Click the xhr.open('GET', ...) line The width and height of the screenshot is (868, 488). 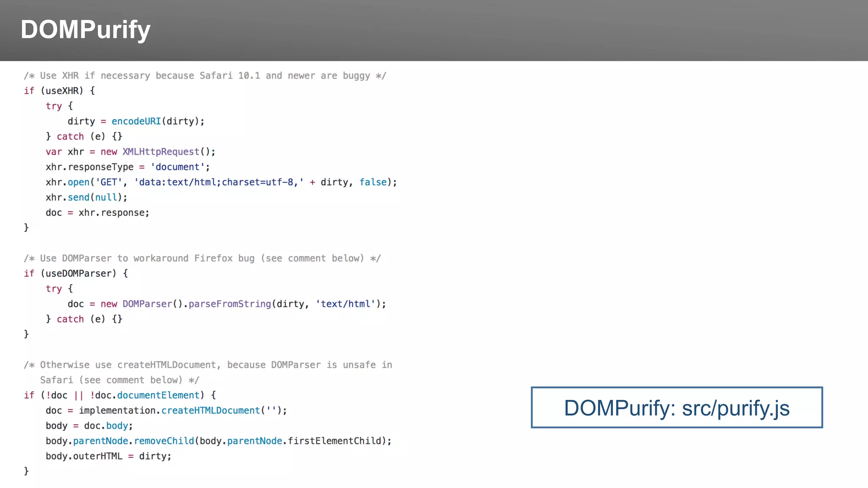tap(221, 182)
